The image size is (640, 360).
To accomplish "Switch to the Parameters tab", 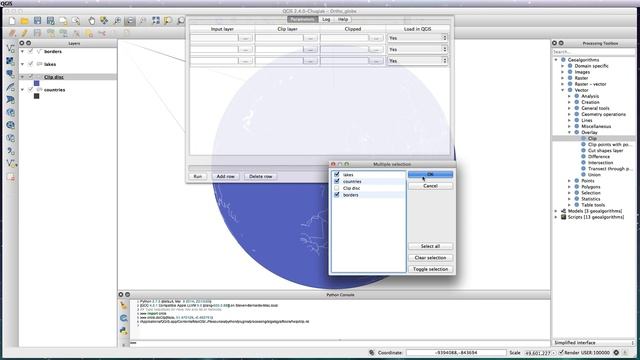I will coord(302,19).
